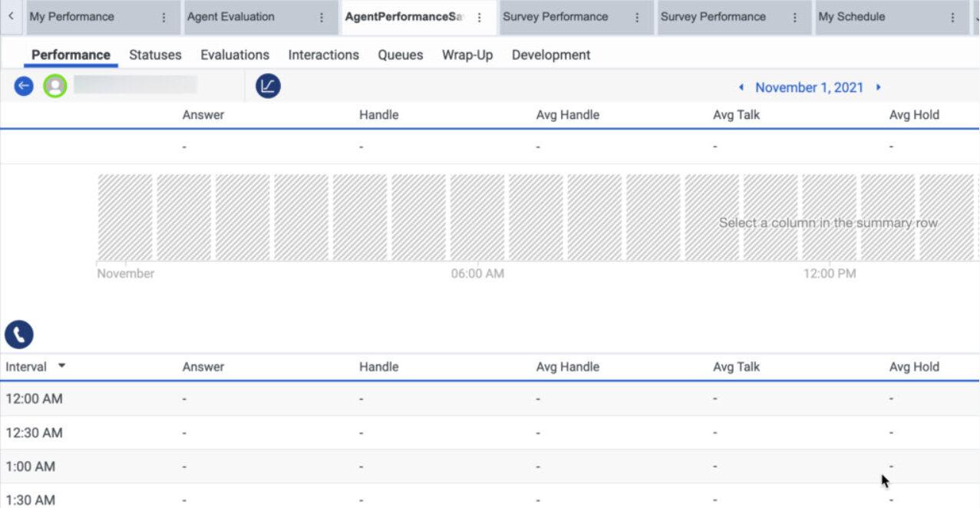
Task: Open AgentPerformance tab options menu
Action: click(480, 17)
